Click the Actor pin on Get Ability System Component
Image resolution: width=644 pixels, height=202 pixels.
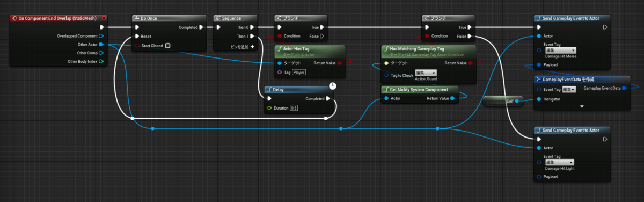(386, 98)
